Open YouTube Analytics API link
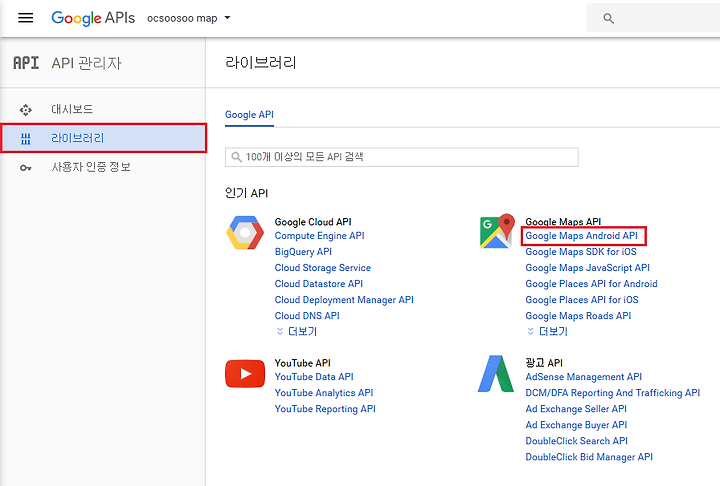 point(324,393)
